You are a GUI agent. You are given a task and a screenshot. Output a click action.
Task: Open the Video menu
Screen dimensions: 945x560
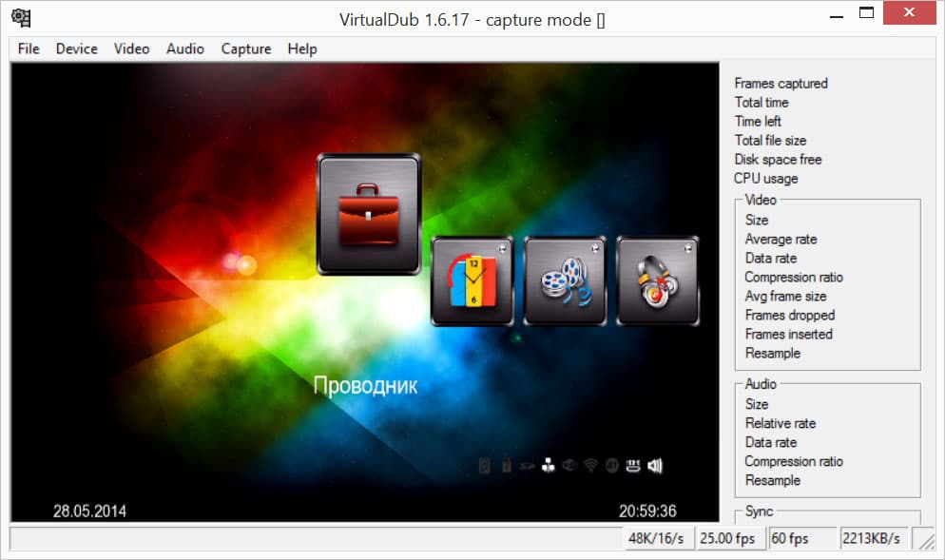131,48
